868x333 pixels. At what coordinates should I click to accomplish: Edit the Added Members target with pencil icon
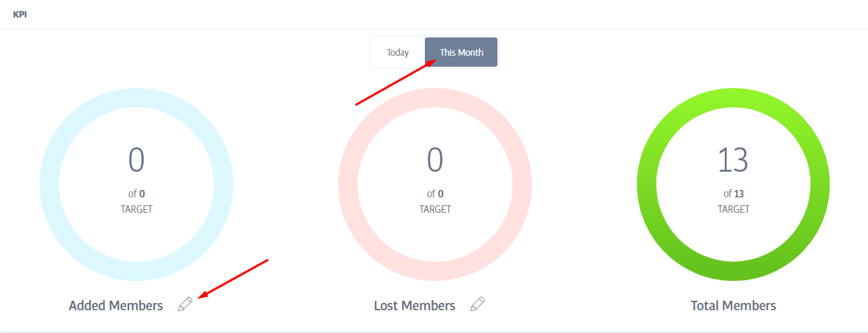(185, 304)
